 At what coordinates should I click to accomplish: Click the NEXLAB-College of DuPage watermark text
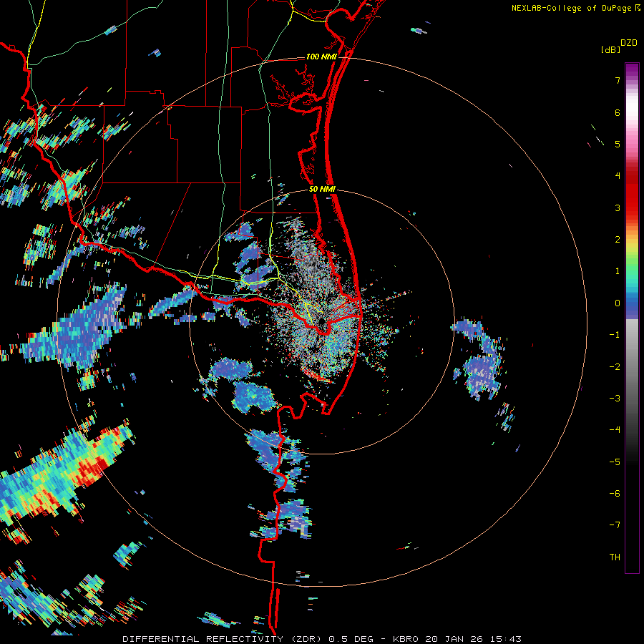(x=571, y=8)
